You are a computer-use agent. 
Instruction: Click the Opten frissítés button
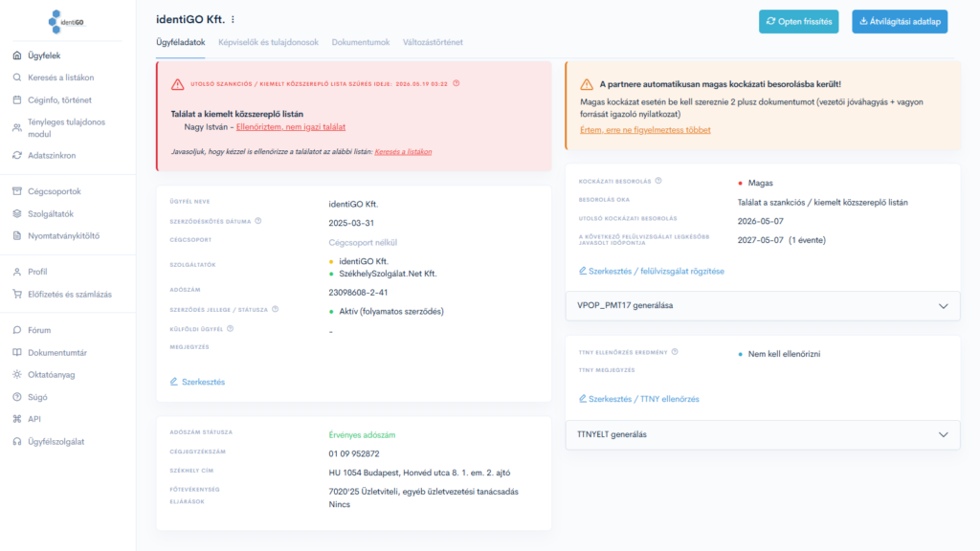pos(799,21)
